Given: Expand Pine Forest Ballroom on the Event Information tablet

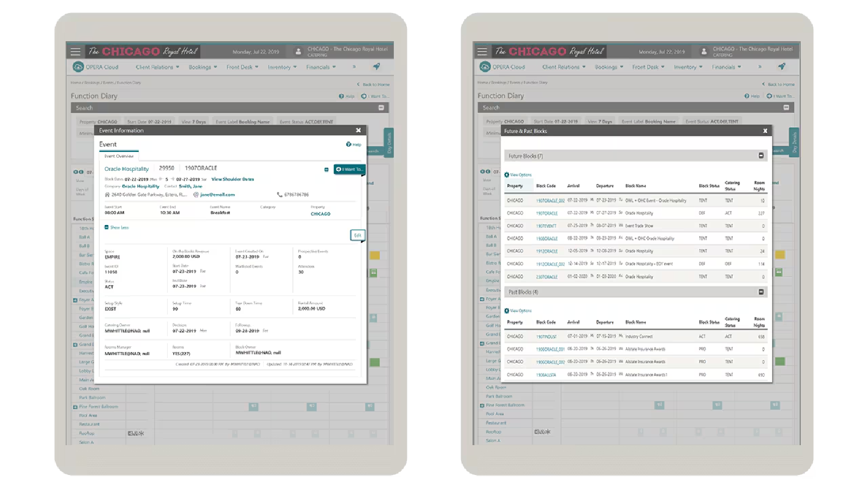Looking at the screenshot, I should (x=75, y=407).
